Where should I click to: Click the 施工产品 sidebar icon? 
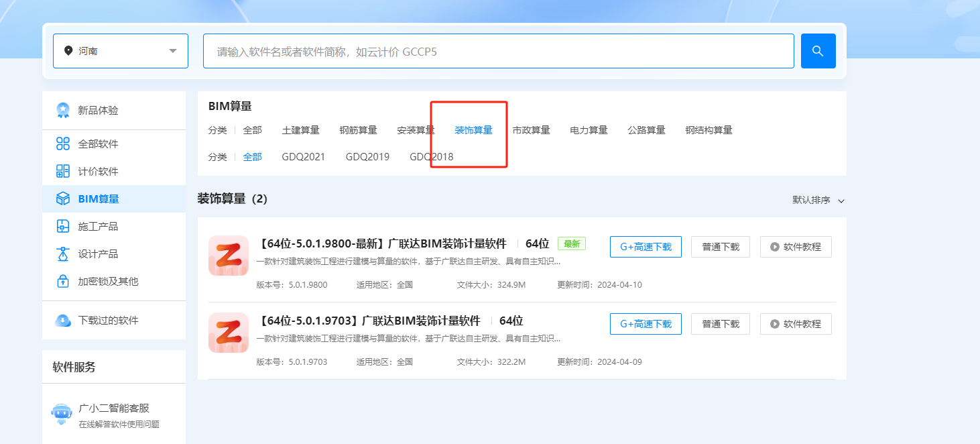(63, 226)
